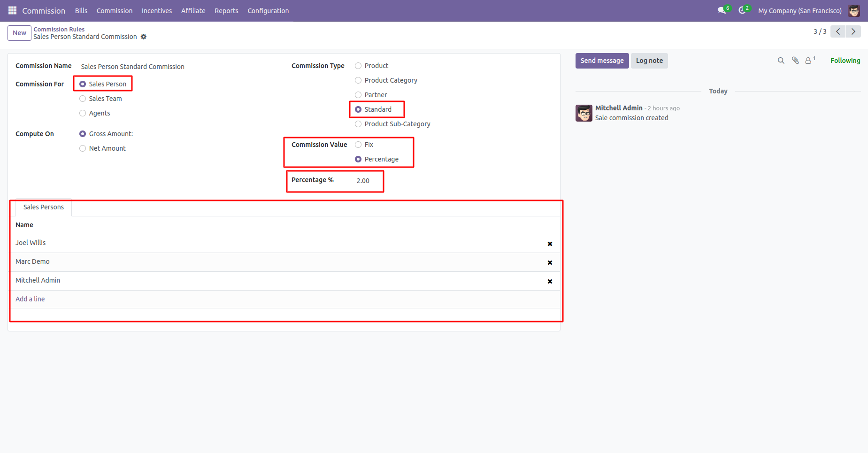Edit the Percentage % value field
Image resolution: width=868 pixels, height=453 pixels.
point(368,181)
